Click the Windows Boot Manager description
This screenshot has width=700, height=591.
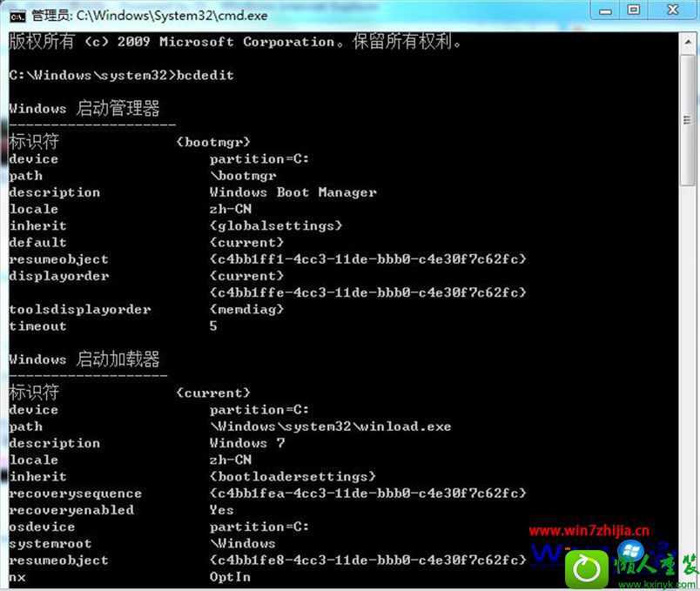pos(293,192)
